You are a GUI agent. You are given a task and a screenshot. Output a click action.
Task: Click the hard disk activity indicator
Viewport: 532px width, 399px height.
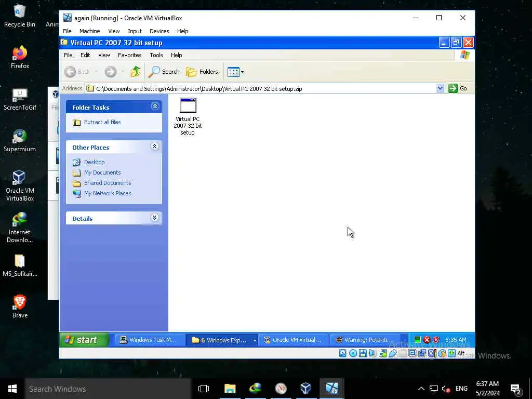point(343,353)
